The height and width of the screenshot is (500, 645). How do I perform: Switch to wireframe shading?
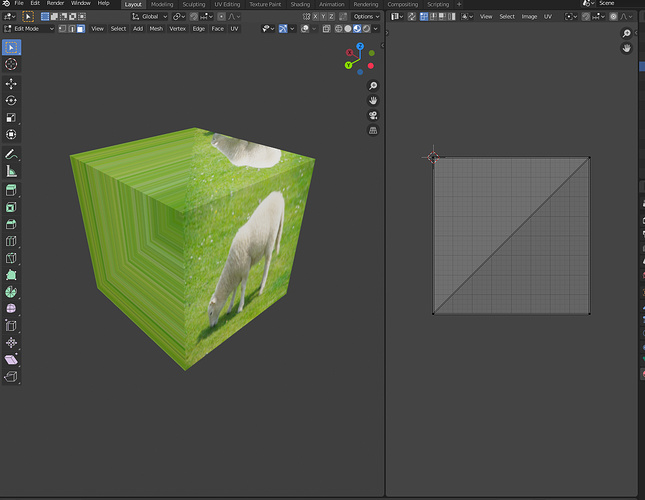(339, 29)
